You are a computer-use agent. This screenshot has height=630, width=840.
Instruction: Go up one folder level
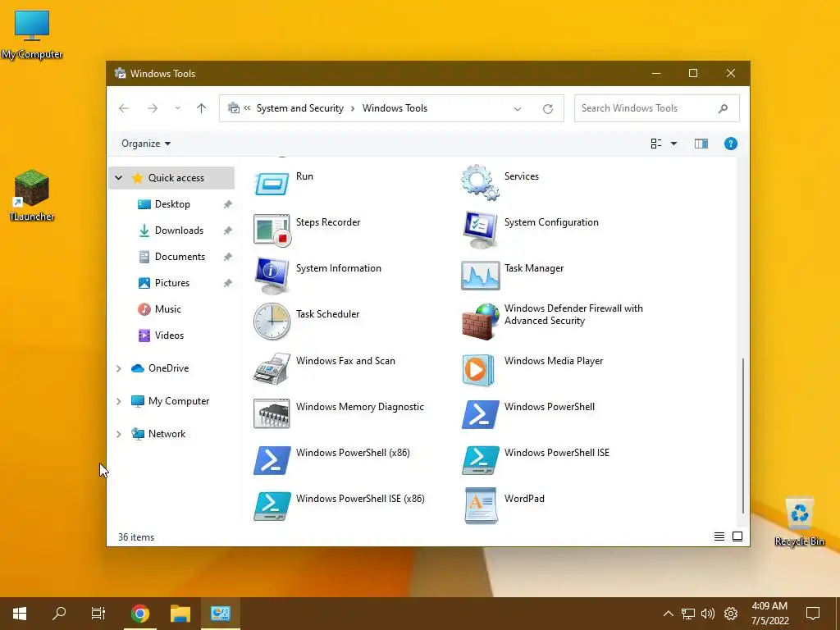pos(202,108)
